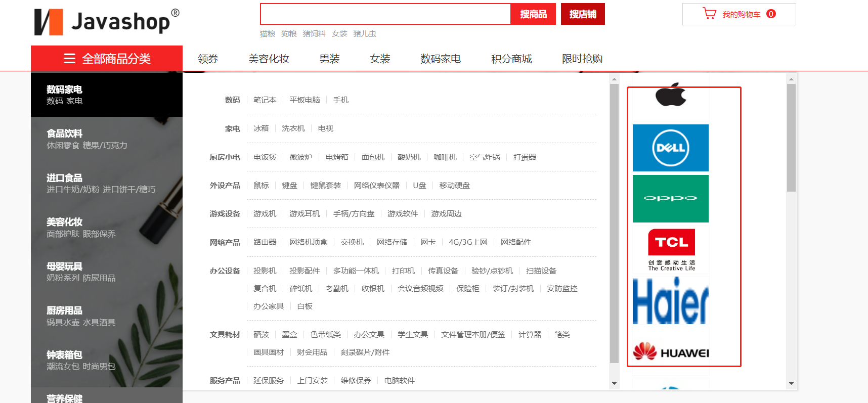Click 安防监控 subcategory link
Viewport: 868px width, 403px height.
tap(562, 289)
